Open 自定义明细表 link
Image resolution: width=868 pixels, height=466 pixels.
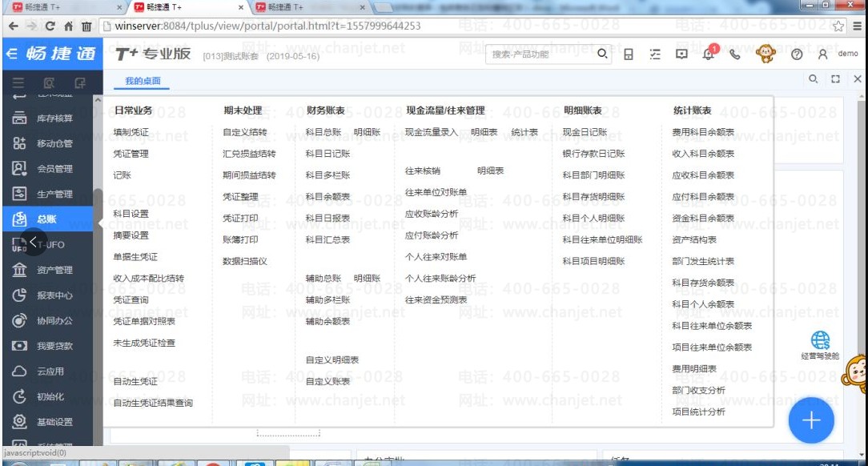point(332,360)
